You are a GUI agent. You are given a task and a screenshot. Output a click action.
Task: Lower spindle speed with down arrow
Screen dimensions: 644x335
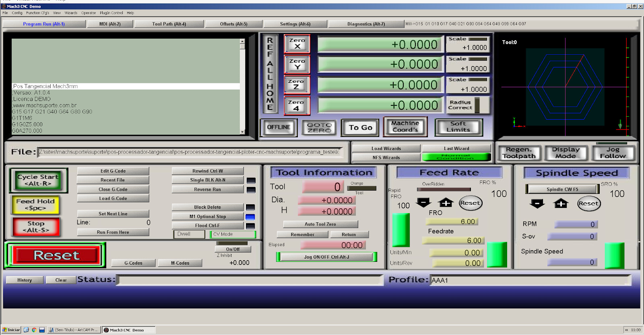coord(537,204)
